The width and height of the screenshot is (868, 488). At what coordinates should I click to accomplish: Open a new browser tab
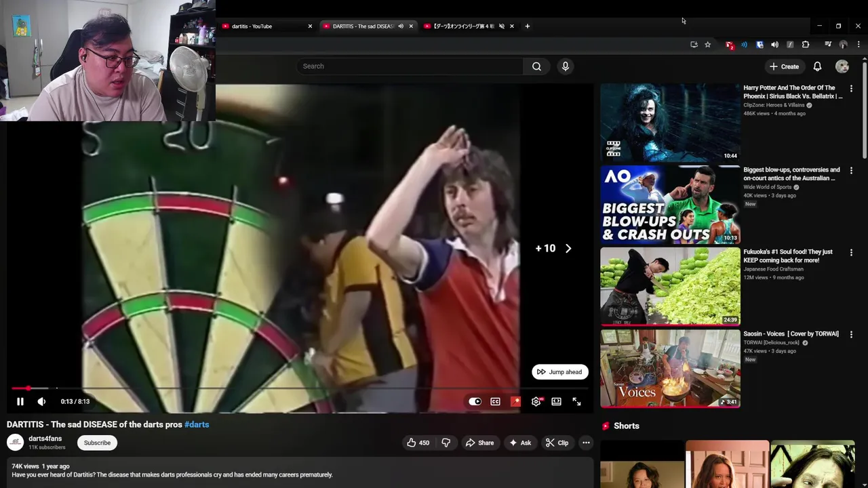click(528, 26)
